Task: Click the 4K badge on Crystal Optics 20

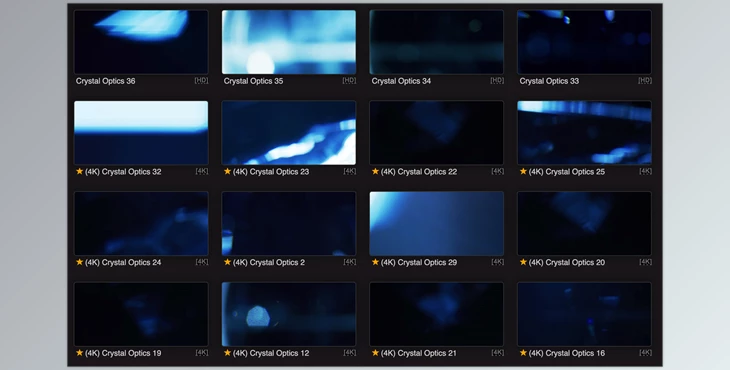Action: pyautogui.click(x=646, y=262)
